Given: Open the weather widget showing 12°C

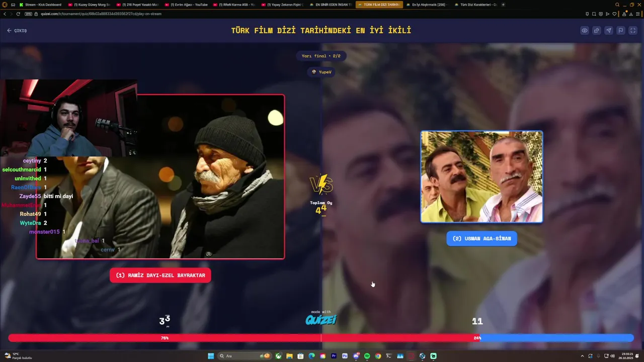Looking at the screenshot, I should 18,356.
